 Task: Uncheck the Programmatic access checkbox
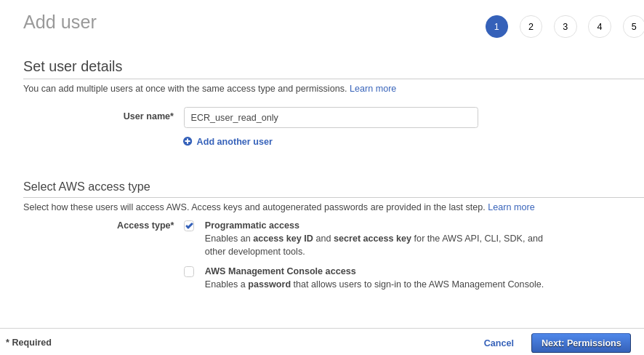189,226
